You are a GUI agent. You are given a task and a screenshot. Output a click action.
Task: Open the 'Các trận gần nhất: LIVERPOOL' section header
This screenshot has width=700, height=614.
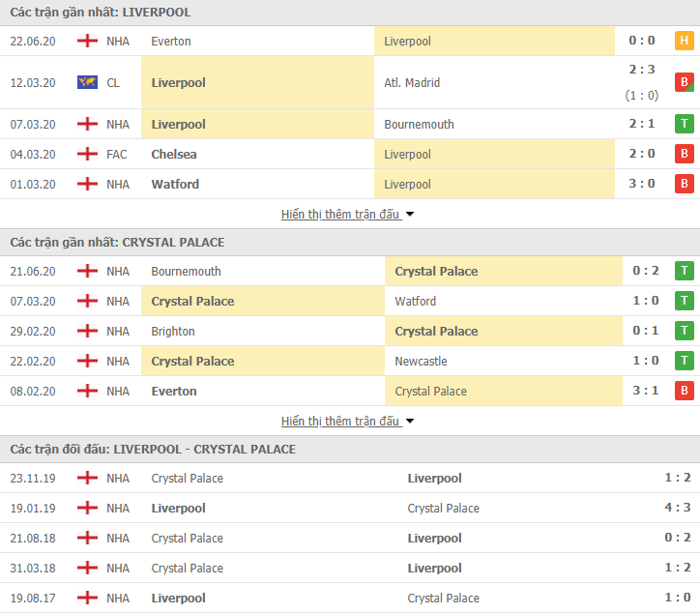coord(101,13)
